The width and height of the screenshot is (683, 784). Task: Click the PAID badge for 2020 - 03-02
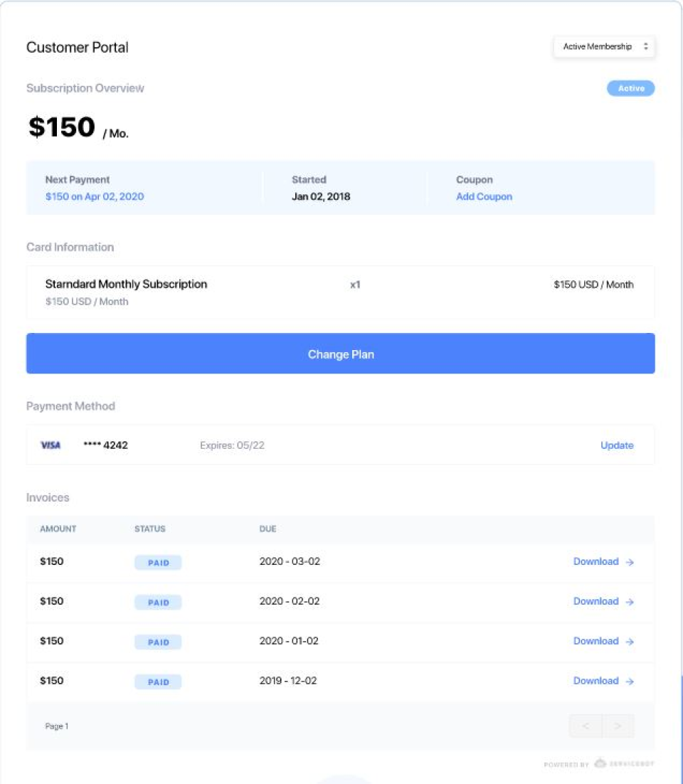point(158,563)
